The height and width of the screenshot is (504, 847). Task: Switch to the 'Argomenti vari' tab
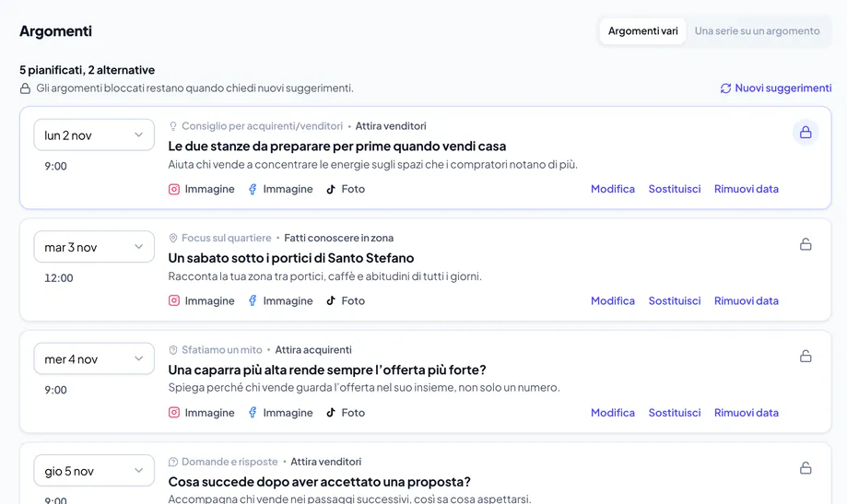coord(642,31)
